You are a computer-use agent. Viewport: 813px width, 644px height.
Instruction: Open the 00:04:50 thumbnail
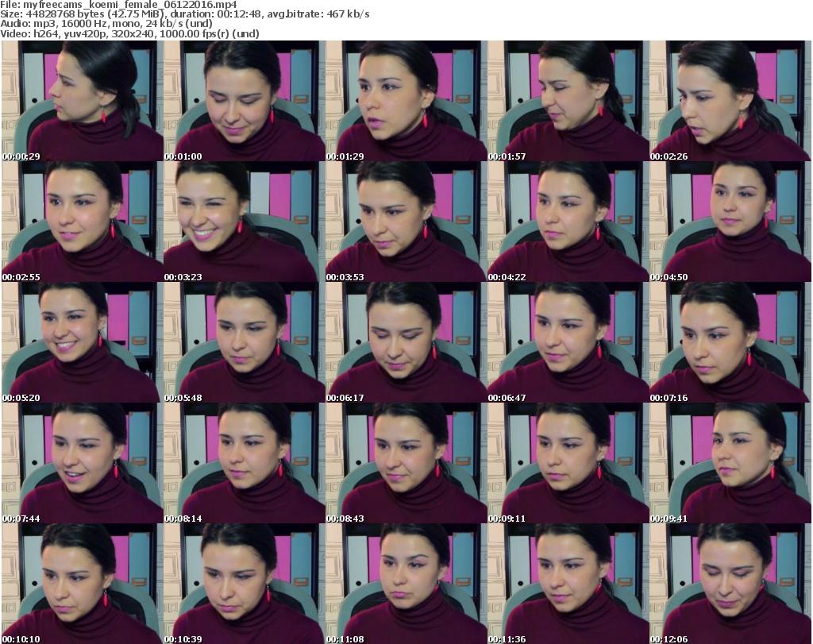(730, 222)
